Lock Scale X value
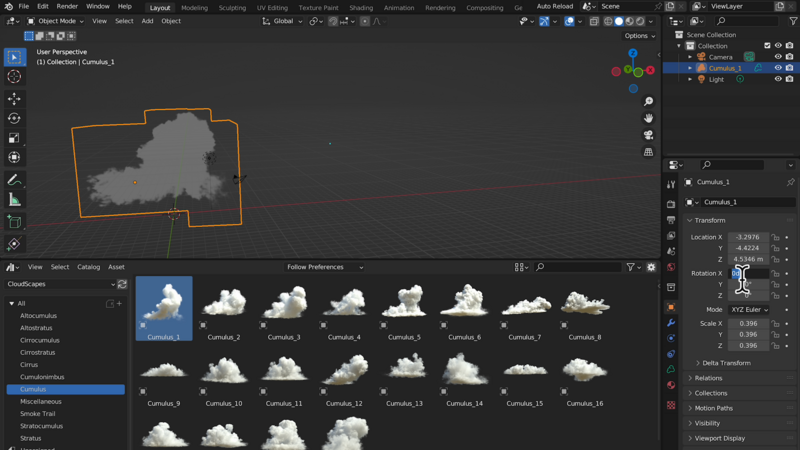Image resolution: width=800 pixels, height=450 pixels. (776, 323)
